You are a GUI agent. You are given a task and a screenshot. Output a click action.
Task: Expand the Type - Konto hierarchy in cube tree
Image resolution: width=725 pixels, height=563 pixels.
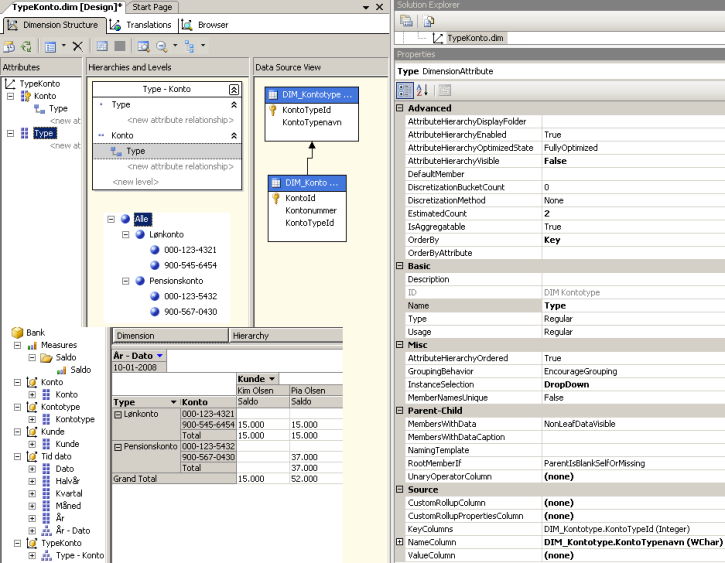[32, 555]
